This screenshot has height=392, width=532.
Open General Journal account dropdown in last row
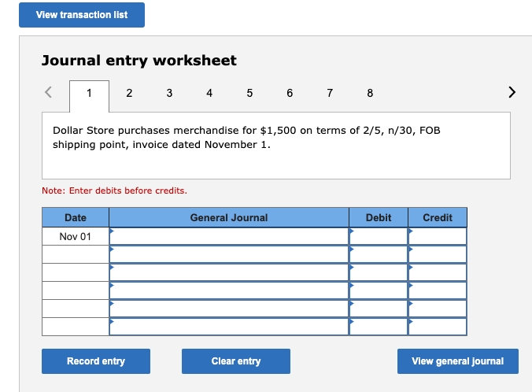coord(229,327)
